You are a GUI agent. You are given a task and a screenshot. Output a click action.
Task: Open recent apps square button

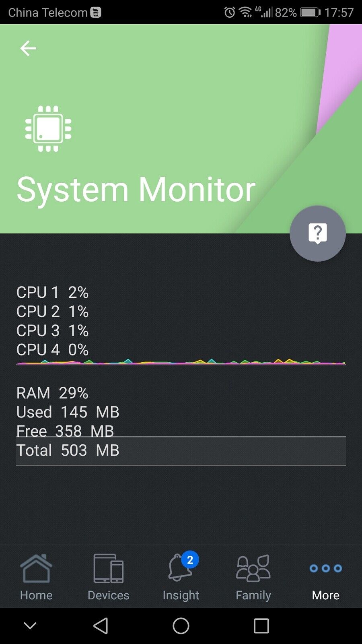coord(261,626)
